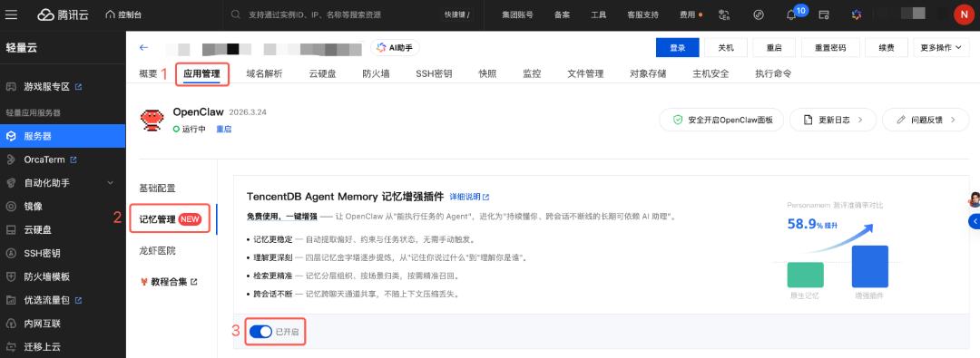Click the colorful AI icon in top bar
This screenshot has height=358, width=980.
tap(857, 15)
